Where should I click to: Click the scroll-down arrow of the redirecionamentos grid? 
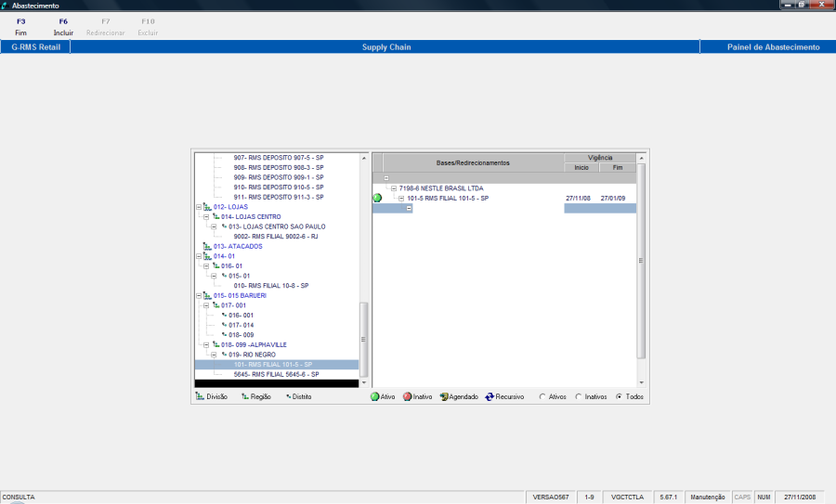[x=641, y=382]
